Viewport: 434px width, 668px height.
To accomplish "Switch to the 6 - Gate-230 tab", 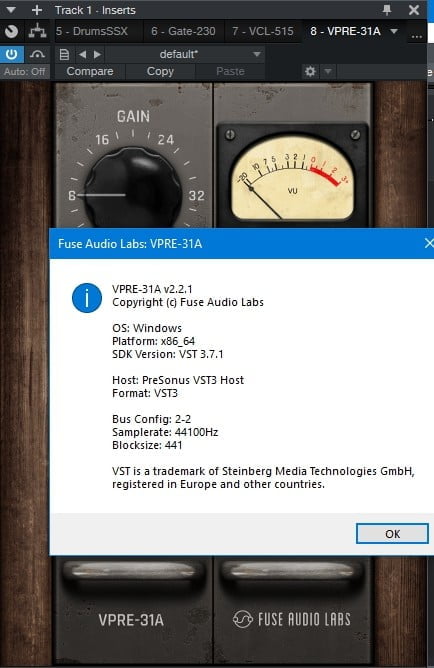I will coord(183,31).
